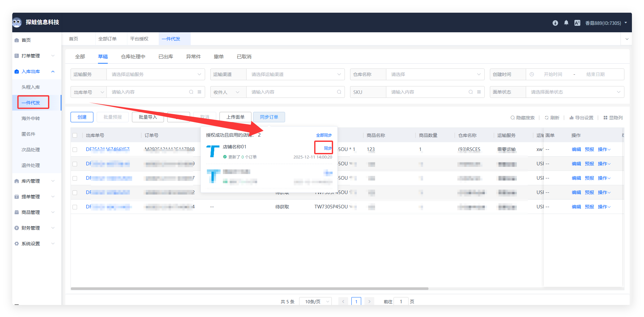Click the 创建 button

point(82,117)
